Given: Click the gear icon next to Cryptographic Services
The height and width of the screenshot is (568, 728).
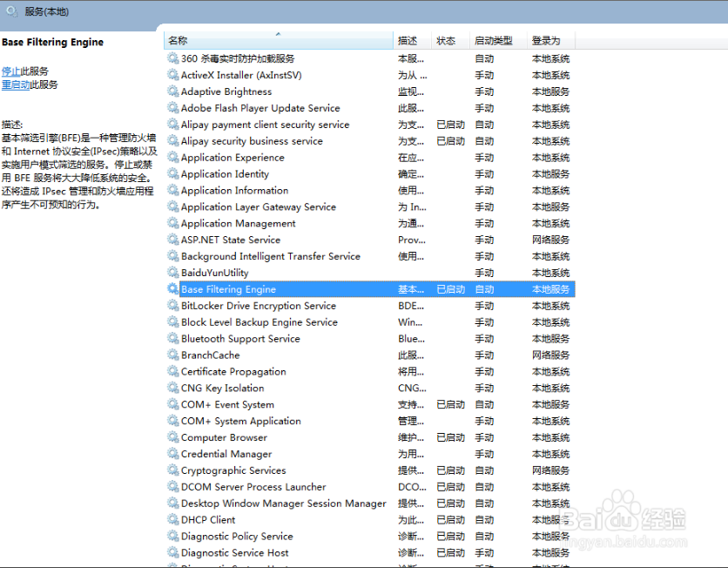Looking at the screenshot, I should click(172, 470).
